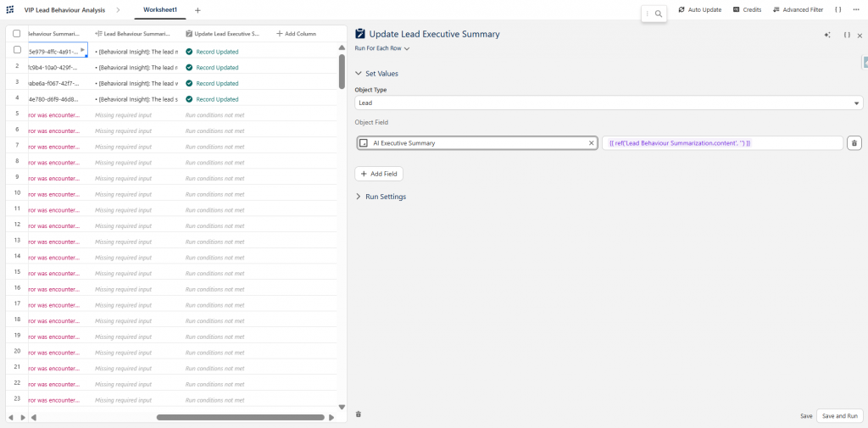868x428 pixels.
Task: Click the vertical scrollbar up arrow
Action: click(342, 47)
